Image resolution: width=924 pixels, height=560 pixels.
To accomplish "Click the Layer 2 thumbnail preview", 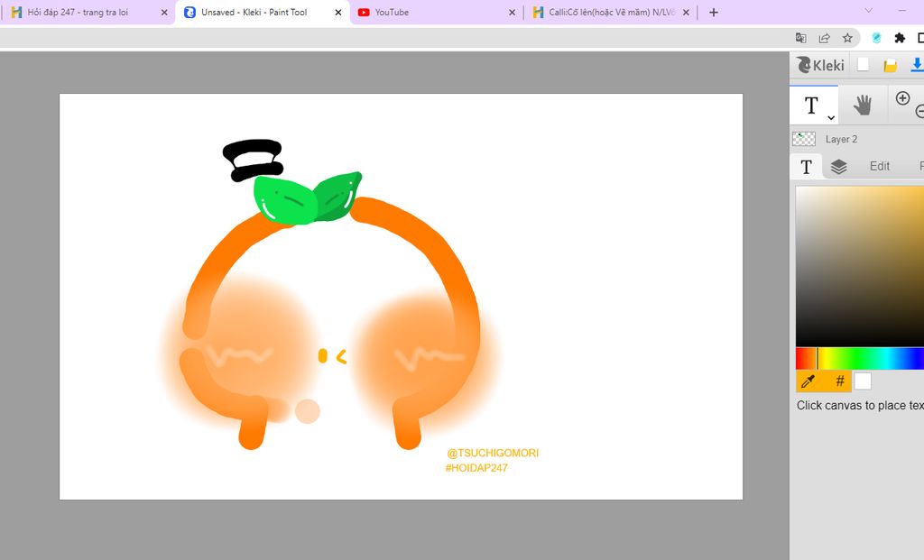I will point(804,139).
